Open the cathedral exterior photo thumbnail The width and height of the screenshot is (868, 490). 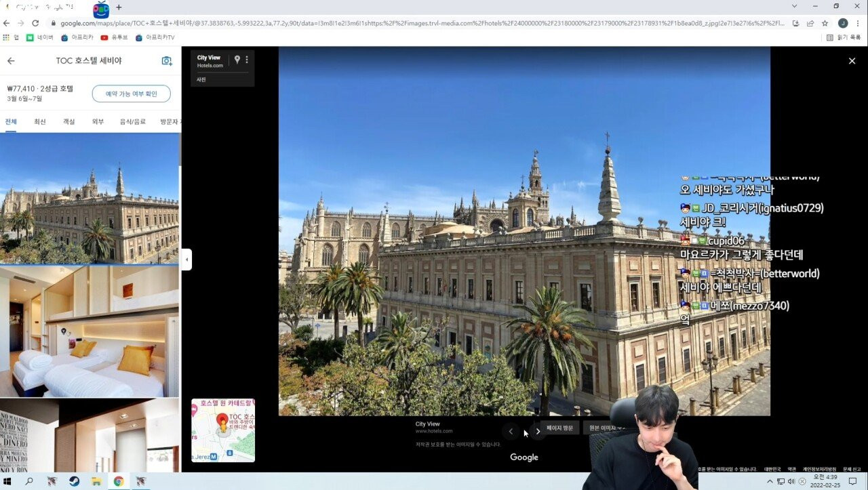click(90, 198)
